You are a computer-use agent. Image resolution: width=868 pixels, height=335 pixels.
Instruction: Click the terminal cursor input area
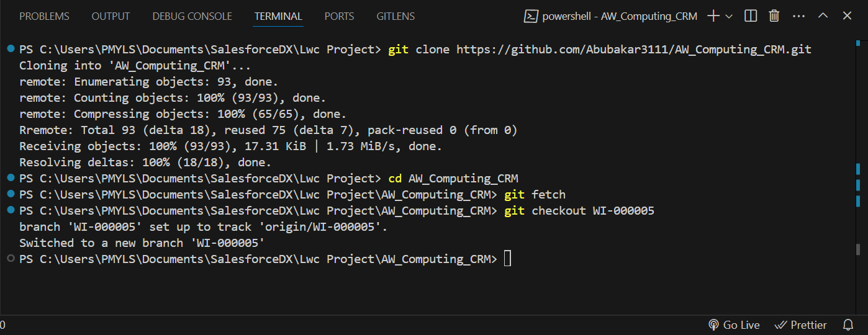[x=507, y=259]
